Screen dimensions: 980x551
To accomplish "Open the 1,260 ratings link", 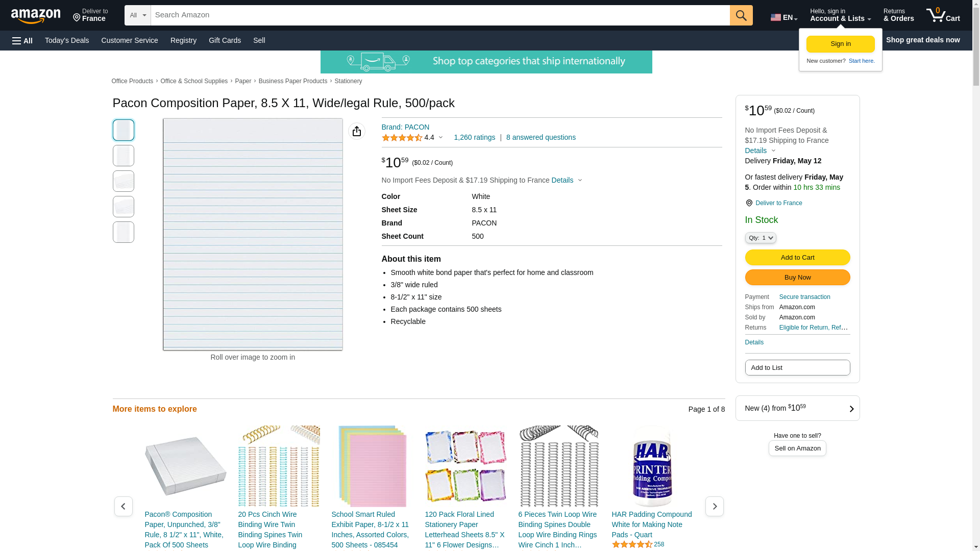I will tap(474, 137).
